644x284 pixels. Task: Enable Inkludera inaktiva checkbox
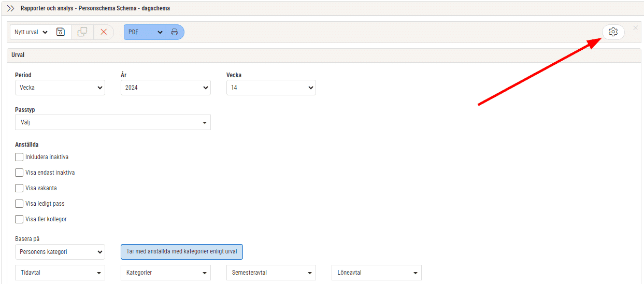tap(19, 157)
